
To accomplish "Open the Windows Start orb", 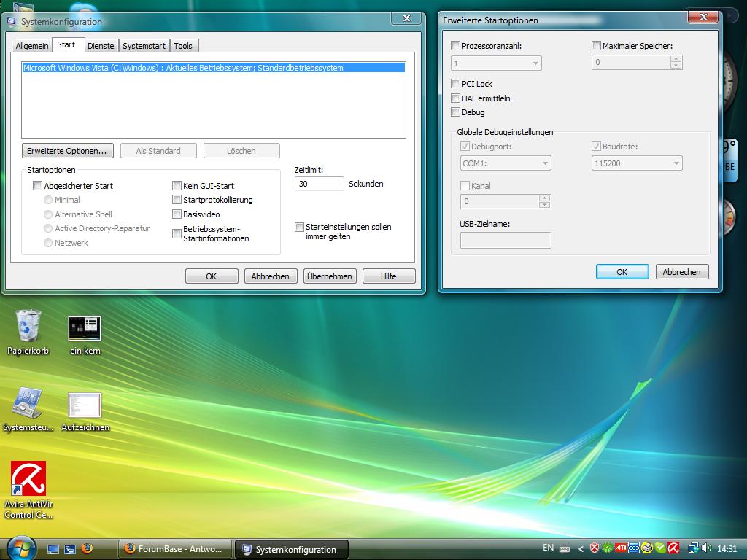I will (x=20, y=548).
